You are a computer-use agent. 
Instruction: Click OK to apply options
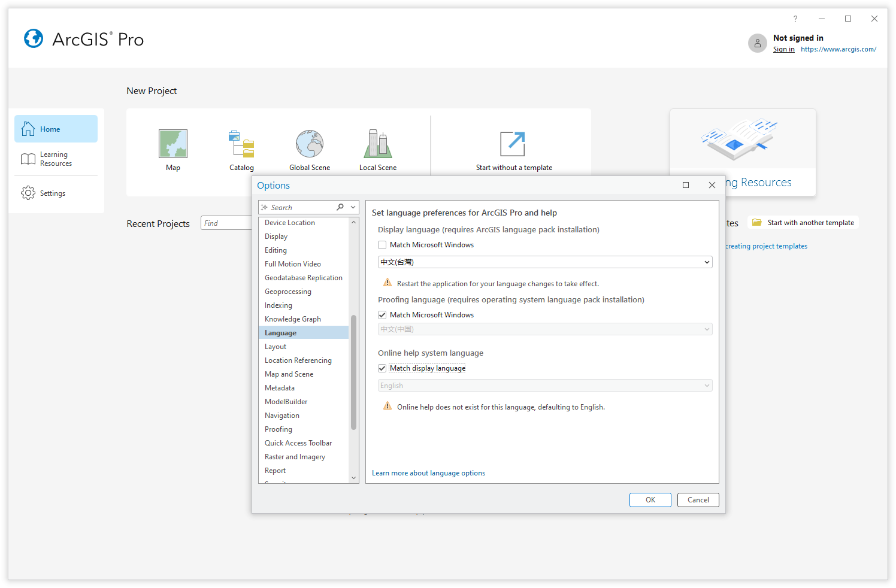pyautogui.click(x=650, y=500)
